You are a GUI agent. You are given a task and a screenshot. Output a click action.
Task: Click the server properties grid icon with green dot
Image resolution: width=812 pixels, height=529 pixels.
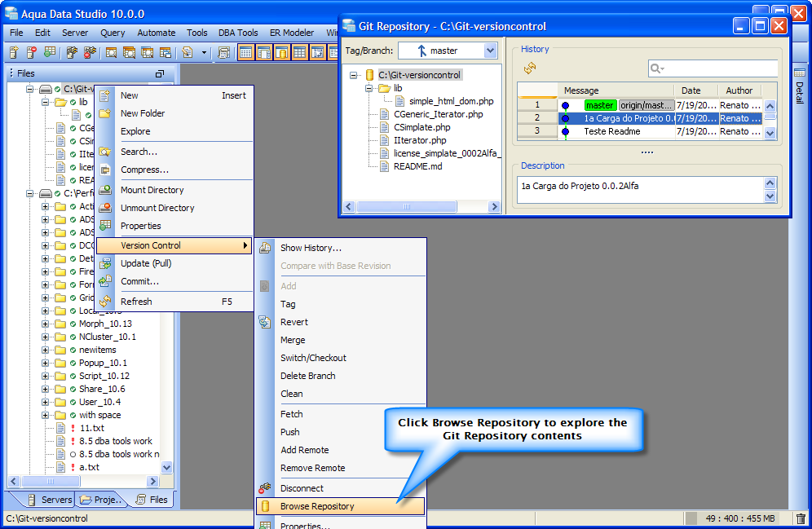(x=50, y=52)
